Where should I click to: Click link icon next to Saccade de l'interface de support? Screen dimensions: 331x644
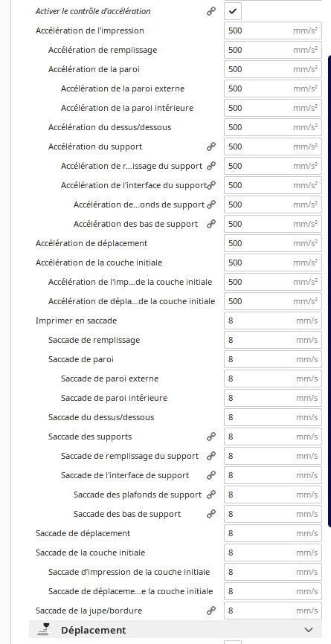click(x=211, y=475)
